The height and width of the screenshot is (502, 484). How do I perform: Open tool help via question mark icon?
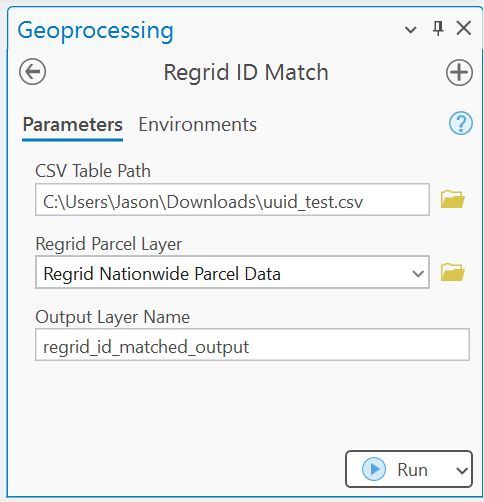[461, 123]
